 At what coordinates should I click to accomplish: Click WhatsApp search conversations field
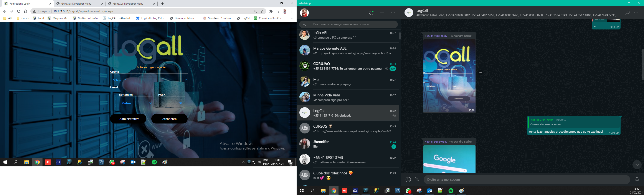[348, 24]
